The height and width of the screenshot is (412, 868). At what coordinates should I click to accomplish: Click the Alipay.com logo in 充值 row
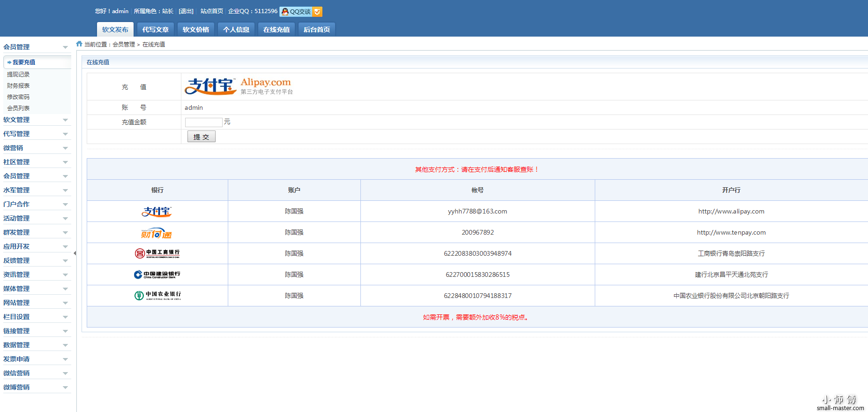(x=239, y=86)
